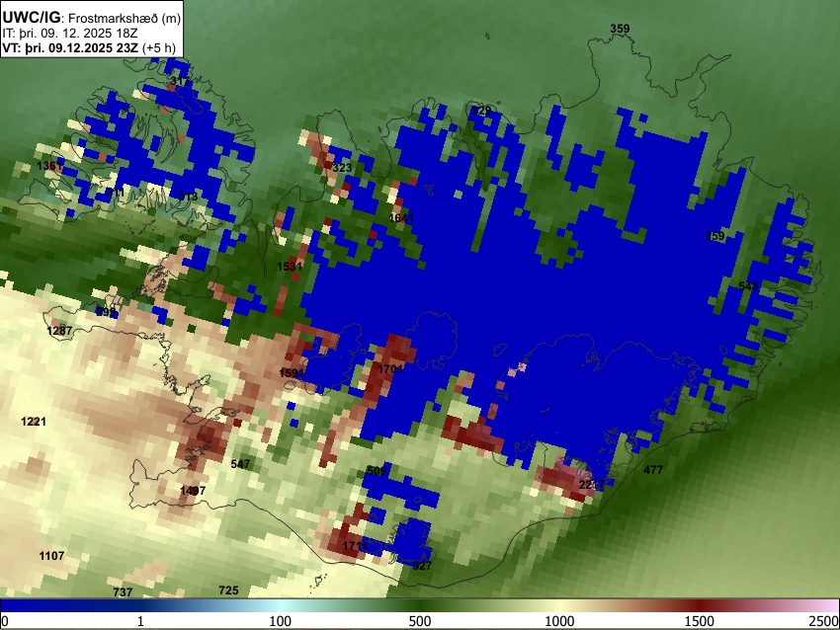Click the color scale tick label "0"

pos(5,621)
